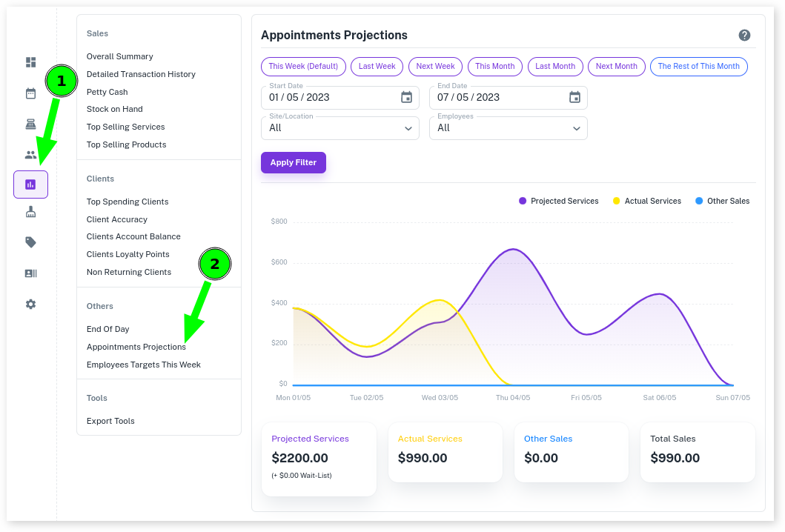Open the Export Tools link
This screenshot has width=785, height=532.
coord(110,421)
